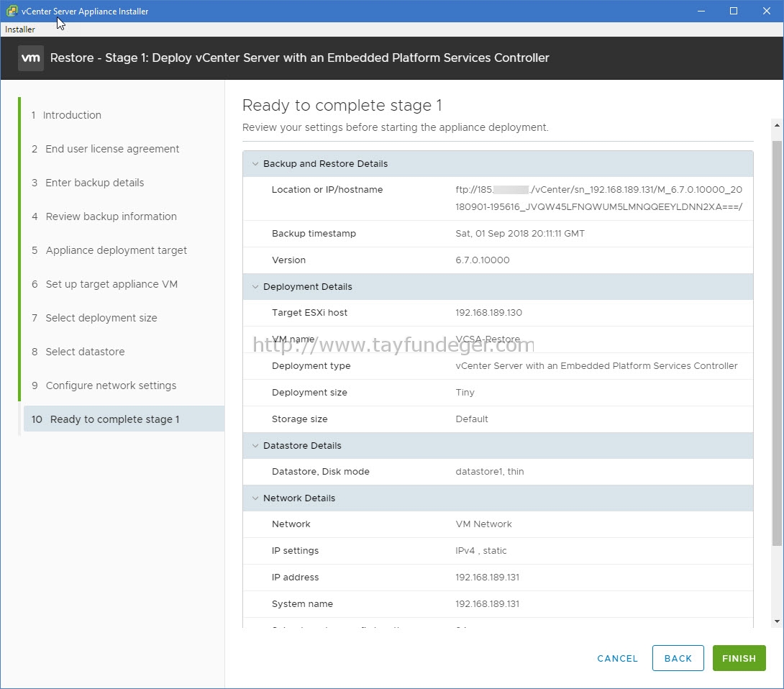Maximize the installer window

734,11
